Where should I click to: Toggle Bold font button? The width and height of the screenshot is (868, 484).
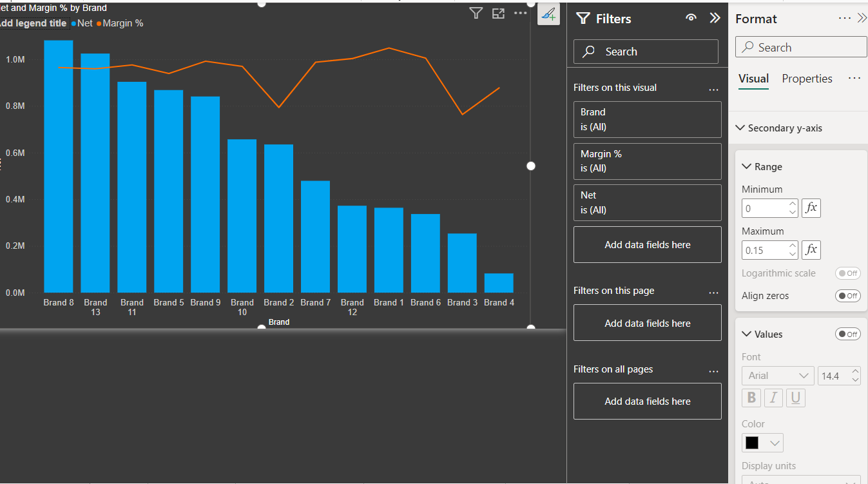pos(751,398)
